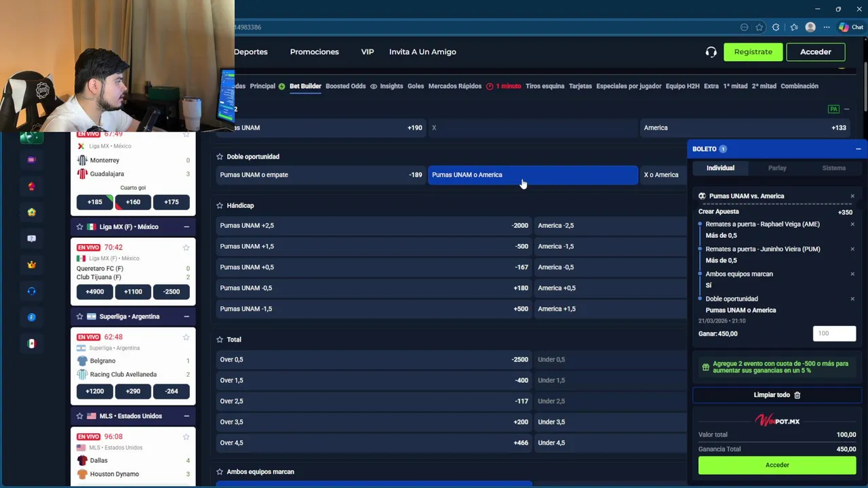Open browser extensions puzzle icon

click(x=776, y=27)
